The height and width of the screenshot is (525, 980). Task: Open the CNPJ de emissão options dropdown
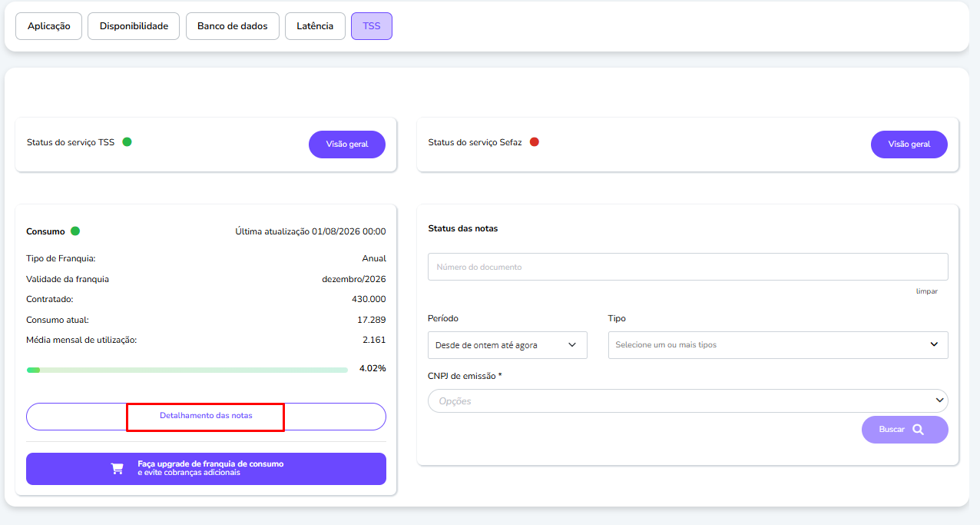tap(687, 400)
